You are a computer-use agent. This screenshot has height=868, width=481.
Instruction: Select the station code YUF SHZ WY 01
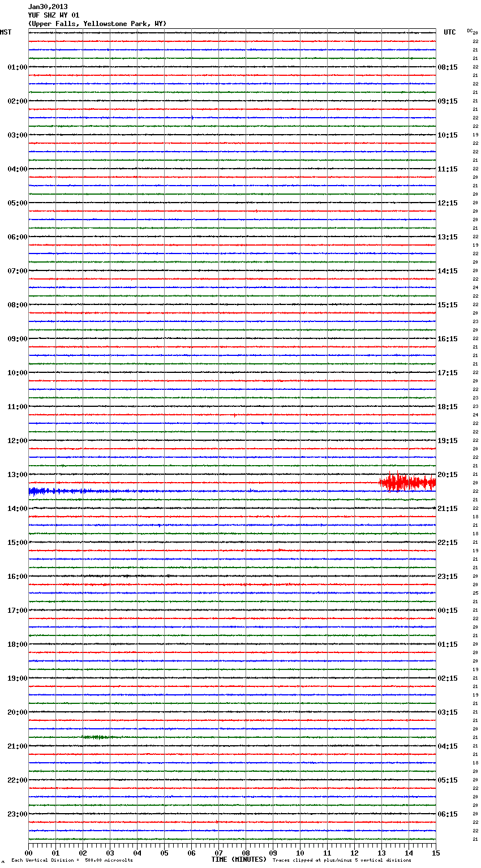tap(54, 15)
